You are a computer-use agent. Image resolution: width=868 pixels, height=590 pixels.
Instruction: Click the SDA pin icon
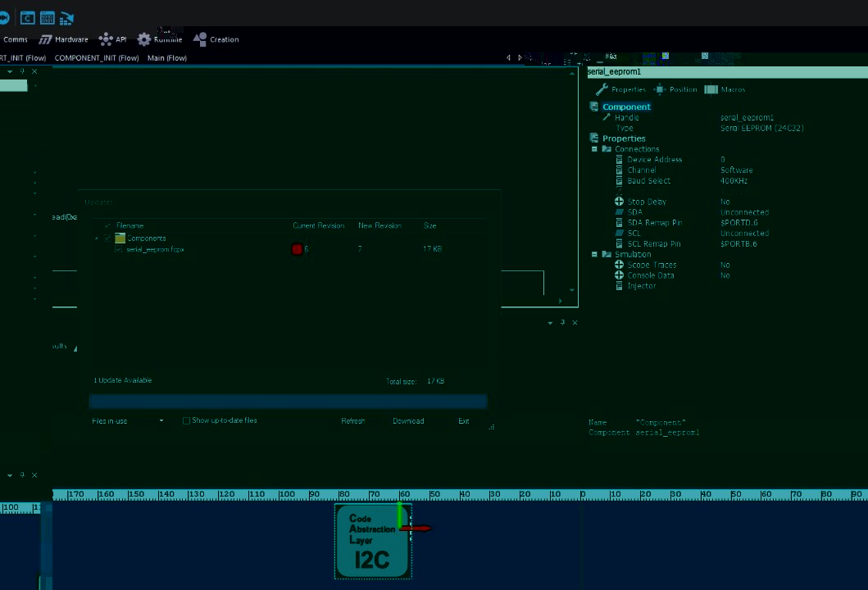point(620,212)
